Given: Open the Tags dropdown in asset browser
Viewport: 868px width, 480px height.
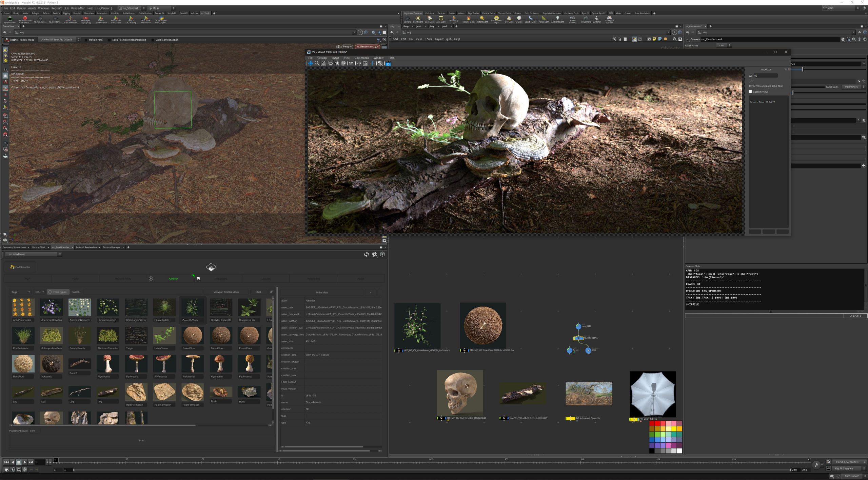Looking at the screenshot, I should click(21, 292).
